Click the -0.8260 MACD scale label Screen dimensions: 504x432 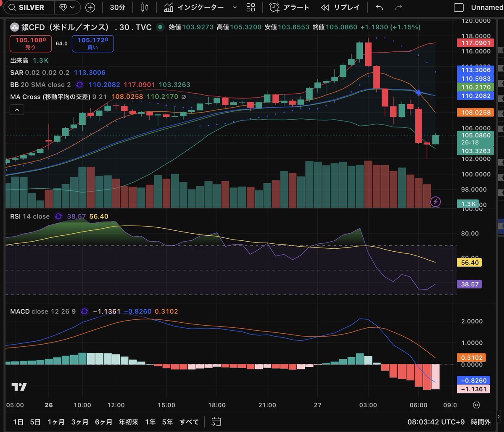click(473, 381)
